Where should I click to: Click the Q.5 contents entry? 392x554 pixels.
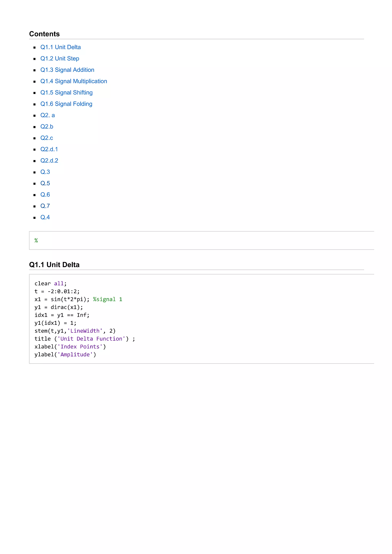click(45, 183)
